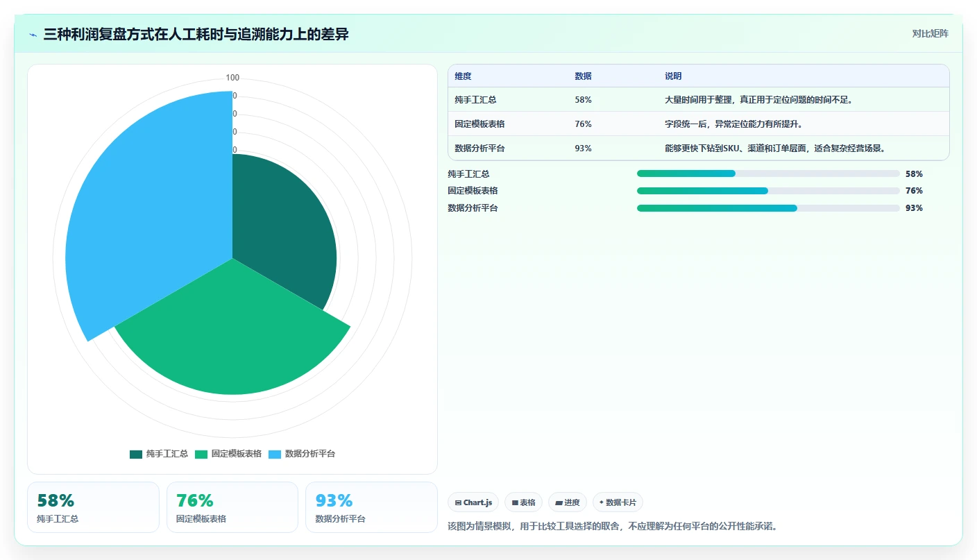
Task: Click the 对比矩阵 label in the header
Action: pos(930,33)
